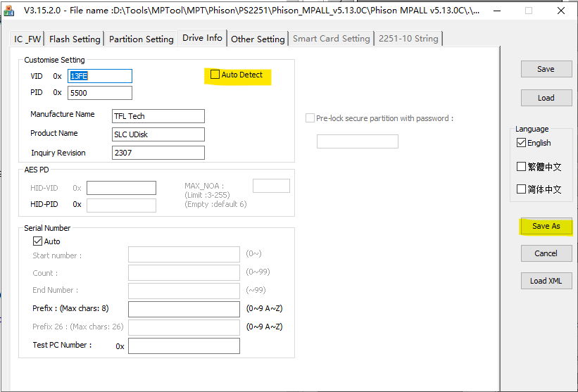The image size is (578, 392).
Task: Open the Flash Setting tab
Action: pos(75,39)
